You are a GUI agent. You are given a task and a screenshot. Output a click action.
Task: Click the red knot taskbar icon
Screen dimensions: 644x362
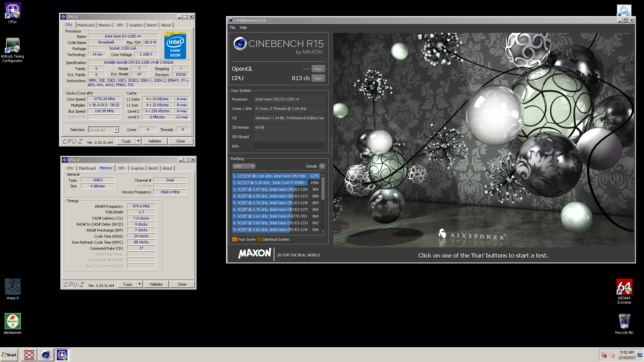coord(29,355)
